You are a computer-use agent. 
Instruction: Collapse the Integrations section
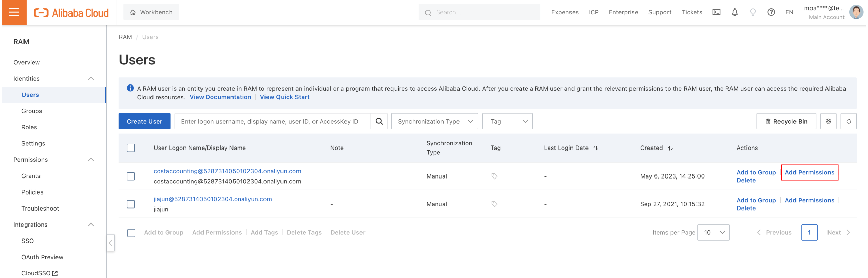(x=91, y=225)
